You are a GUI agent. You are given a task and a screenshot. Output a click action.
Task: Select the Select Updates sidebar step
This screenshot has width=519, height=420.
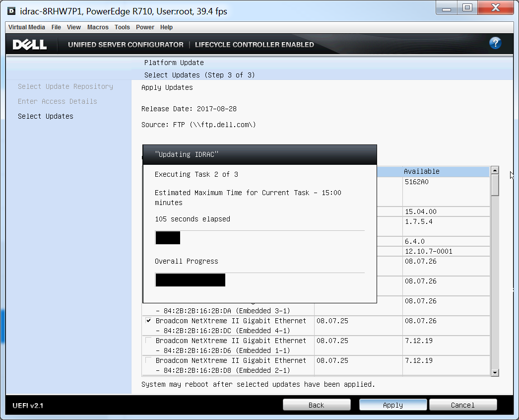(46, 116)
